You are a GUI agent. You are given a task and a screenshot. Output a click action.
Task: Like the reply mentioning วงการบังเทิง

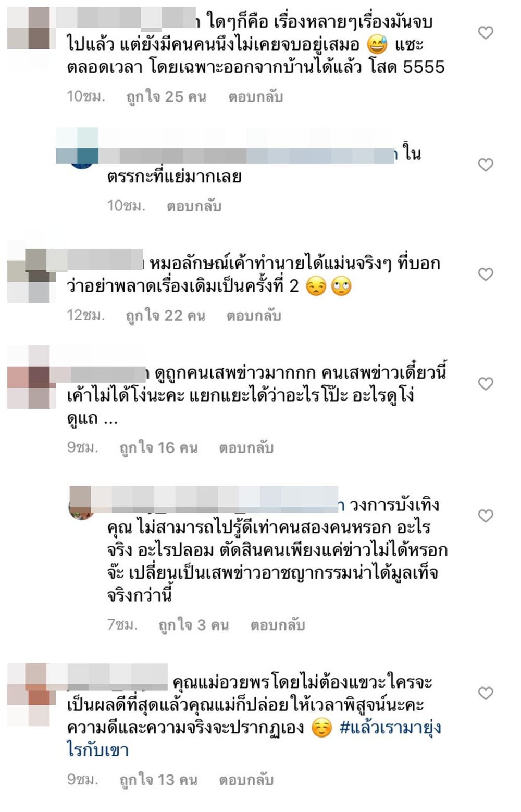[x=486, y=516]
